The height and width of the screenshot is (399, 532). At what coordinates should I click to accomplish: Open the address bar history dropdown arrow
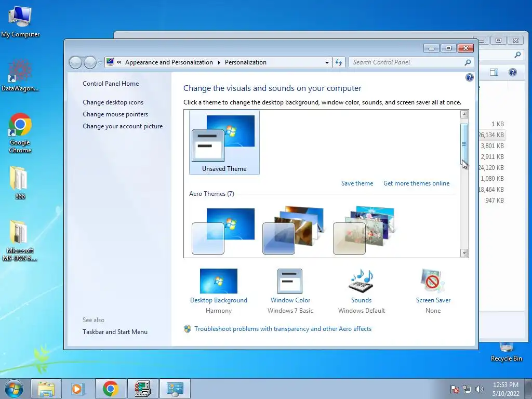click(x=327, y=62)
